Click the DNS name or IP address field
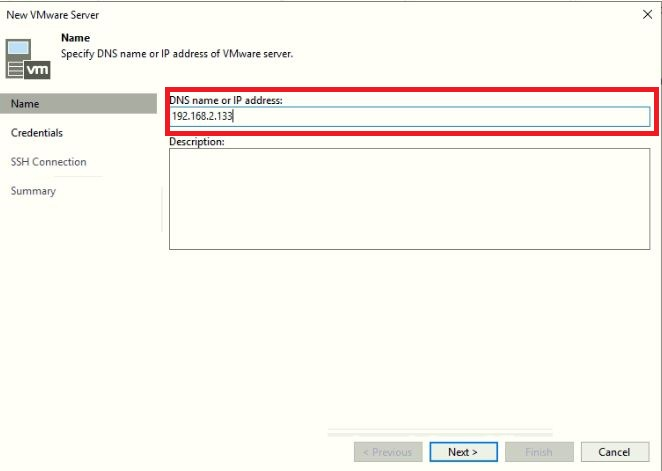 (410, 116)
